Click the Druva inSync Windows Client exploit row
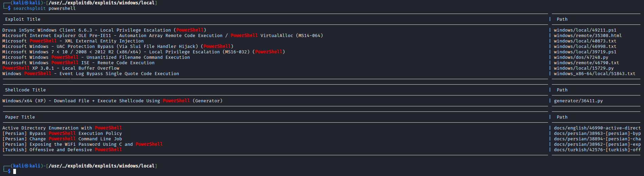The width and height of the screenshot is (644, 176). click(x=104, y=30)
